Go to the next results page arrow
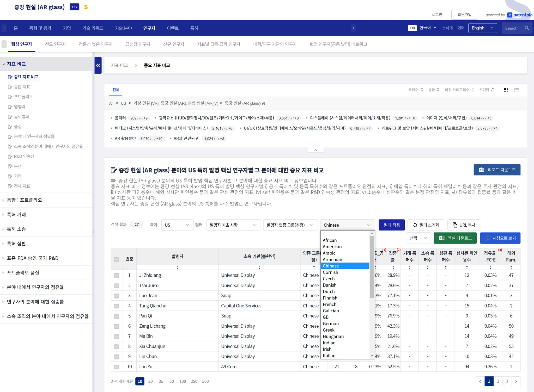This screenshot has height=392, width=534. click(x=516, y=381)
